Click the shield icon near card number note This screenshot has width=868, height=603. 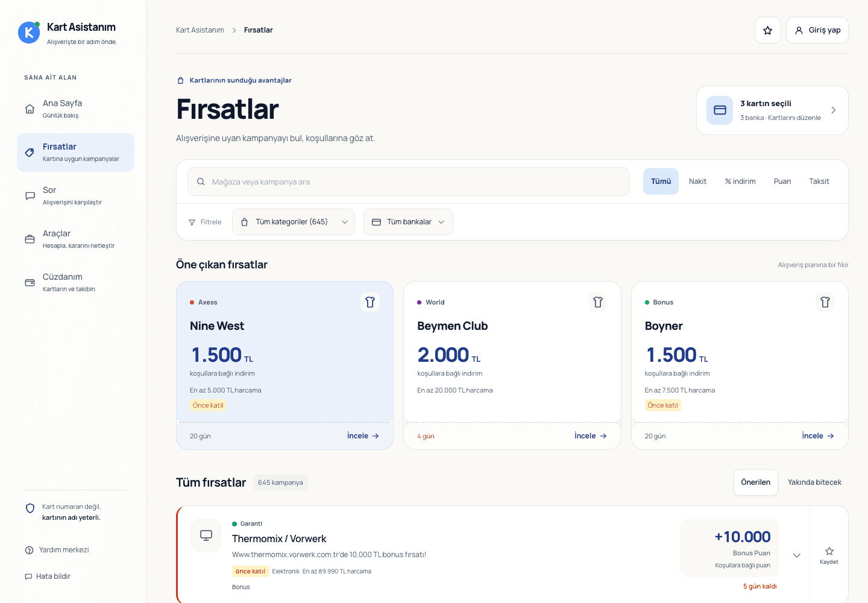click(x=30, y=508)
